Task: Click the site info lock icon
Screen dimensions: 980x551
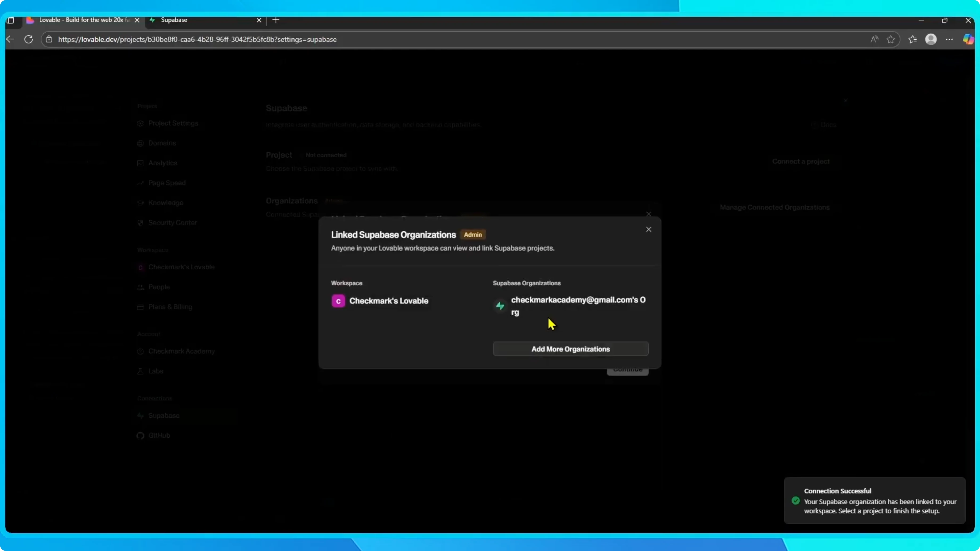Action: (x=49, y=39)
